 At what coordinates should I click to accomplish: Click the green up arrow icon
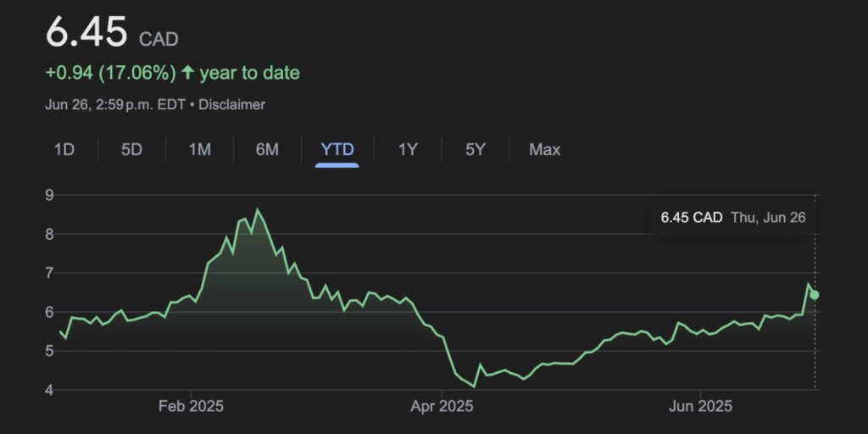tap(186, 74)
